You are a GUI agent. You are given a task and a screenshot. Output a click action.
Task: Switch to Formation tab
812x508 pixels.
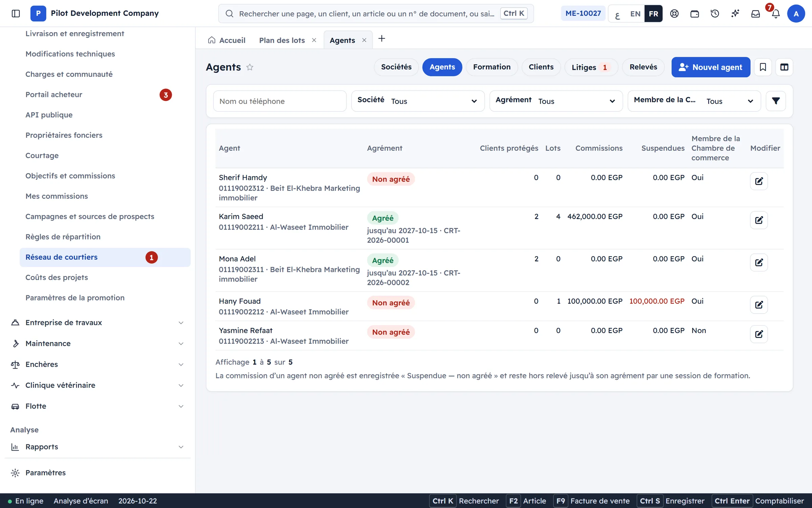point(492,67)
